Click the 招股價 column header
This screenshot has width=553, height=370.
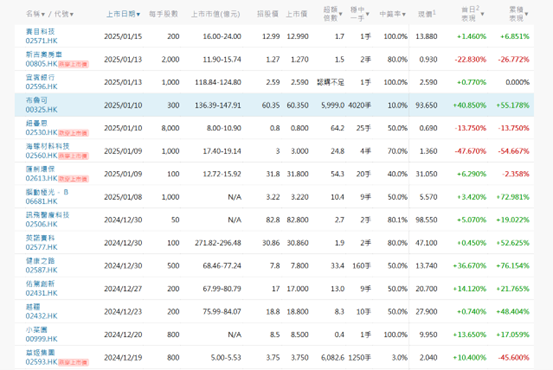[268, 14]
